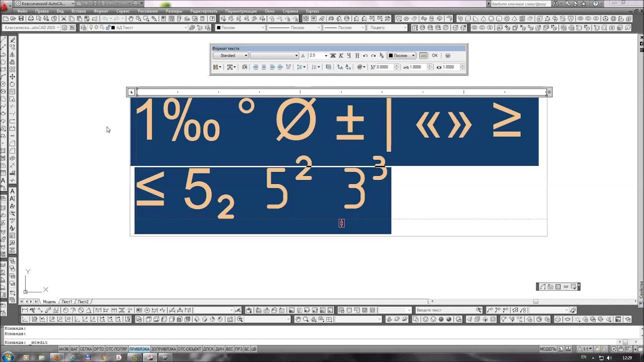644x362 pixels.
Task: Open the Вставка menu
Action: 78,11
